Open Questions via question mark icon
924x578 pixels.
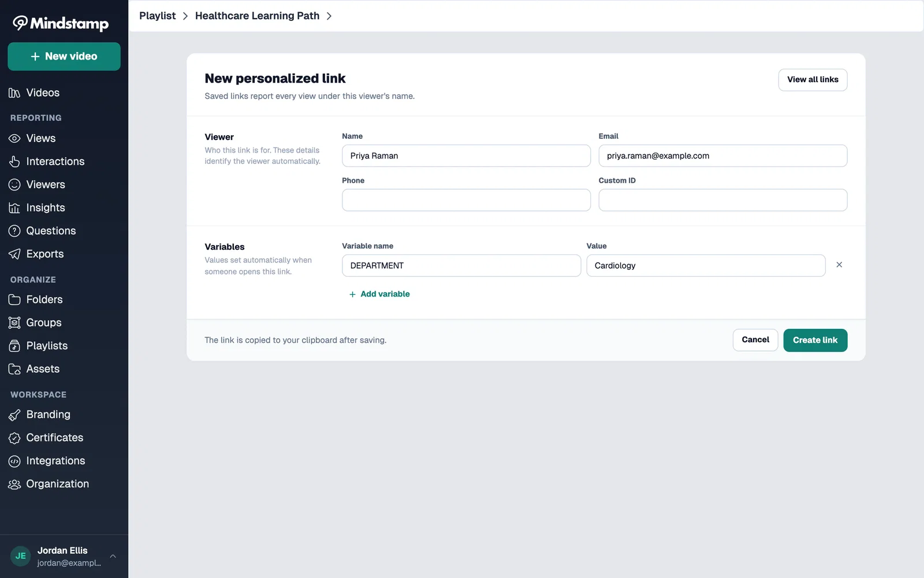pyautogui.click(x=14, y=231)
